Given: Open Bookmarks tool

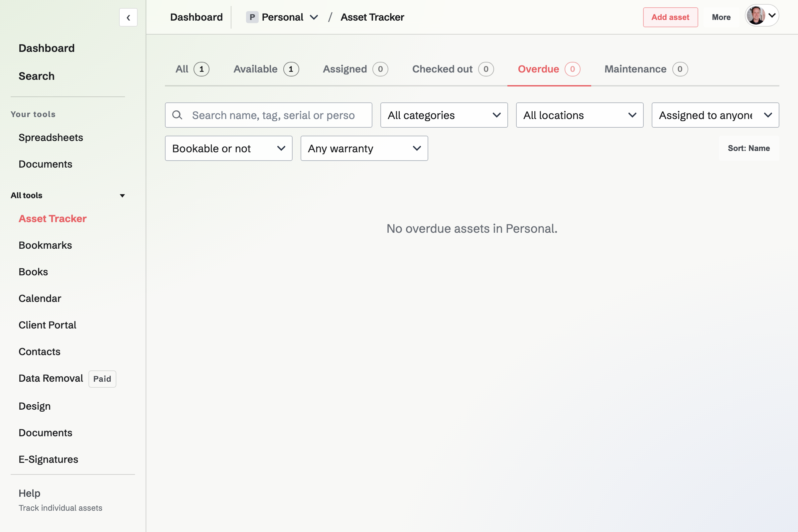Looking at the screenshot, I should (x=46, y=245).
